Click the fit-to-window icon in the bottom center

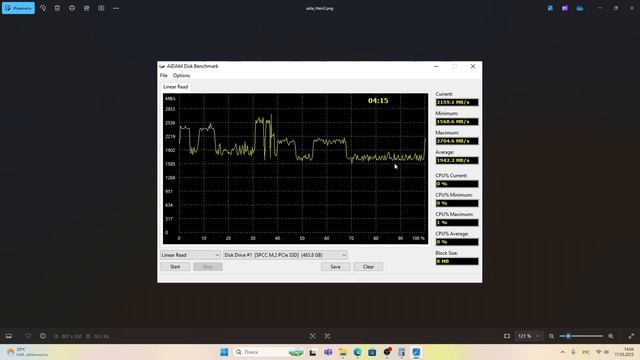point(313,336)
